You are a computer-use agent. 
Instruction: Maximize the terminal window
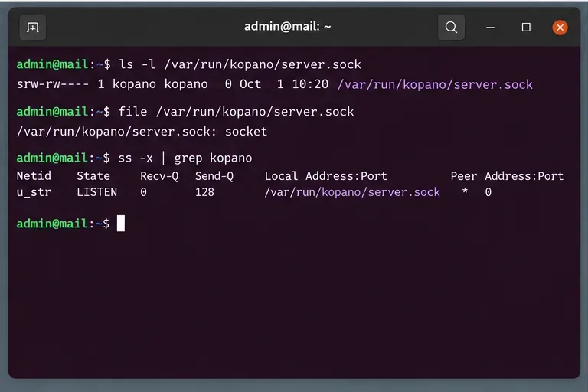click(526, 28)
